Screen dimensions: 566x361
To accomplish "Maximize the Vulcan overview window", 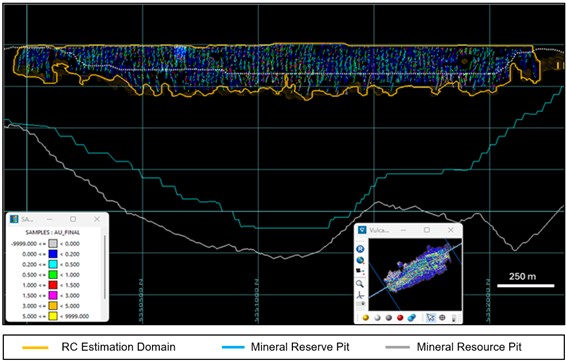I will (x=427, y=230).
